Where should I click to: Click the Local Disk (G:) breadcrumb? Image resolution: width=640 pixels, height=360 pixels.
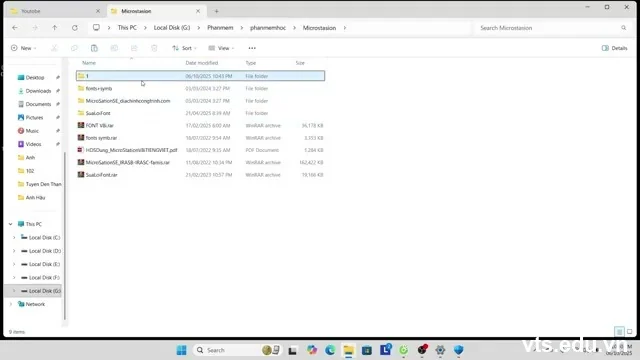(x=172, y=28)
